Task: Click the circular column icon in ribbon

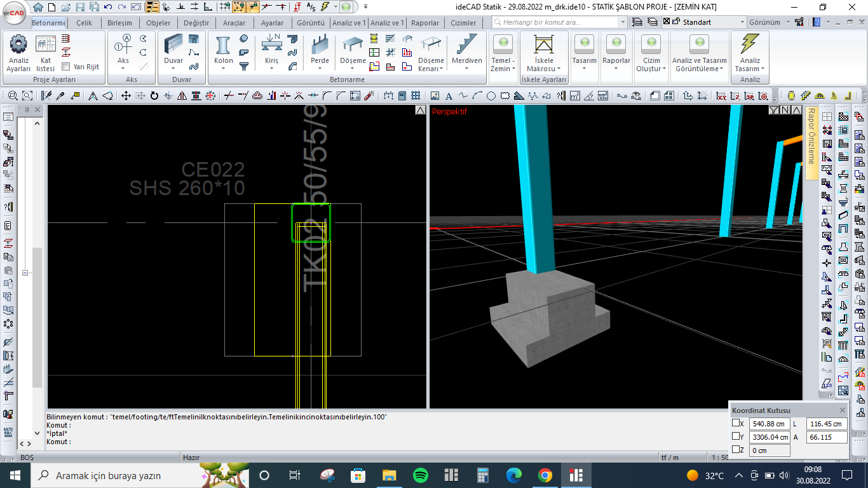Action: [244, 38]
